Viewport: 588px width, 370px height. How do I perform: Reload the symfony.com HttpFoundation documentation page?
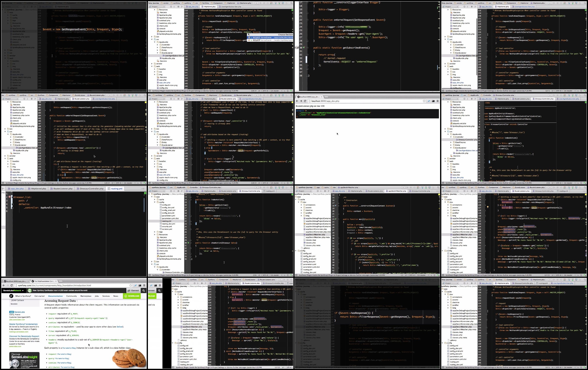[x=11, y=285]
